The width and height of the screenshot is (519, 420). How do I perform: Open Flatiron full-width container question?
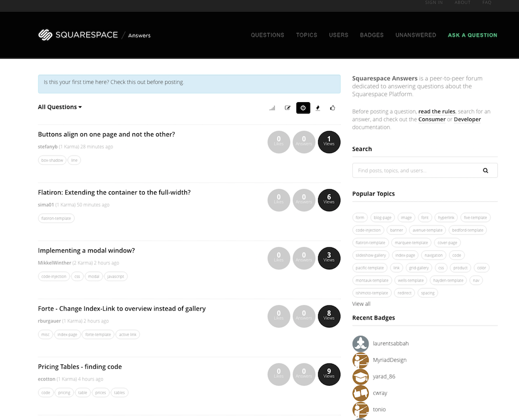pos(114,192)
